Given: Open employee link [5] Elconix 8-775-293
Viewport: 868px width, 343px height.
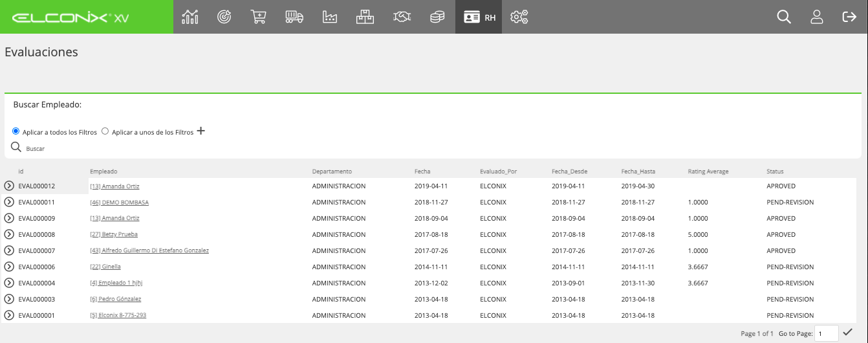Looking at the screenshot, I should (x=118, y=316).
